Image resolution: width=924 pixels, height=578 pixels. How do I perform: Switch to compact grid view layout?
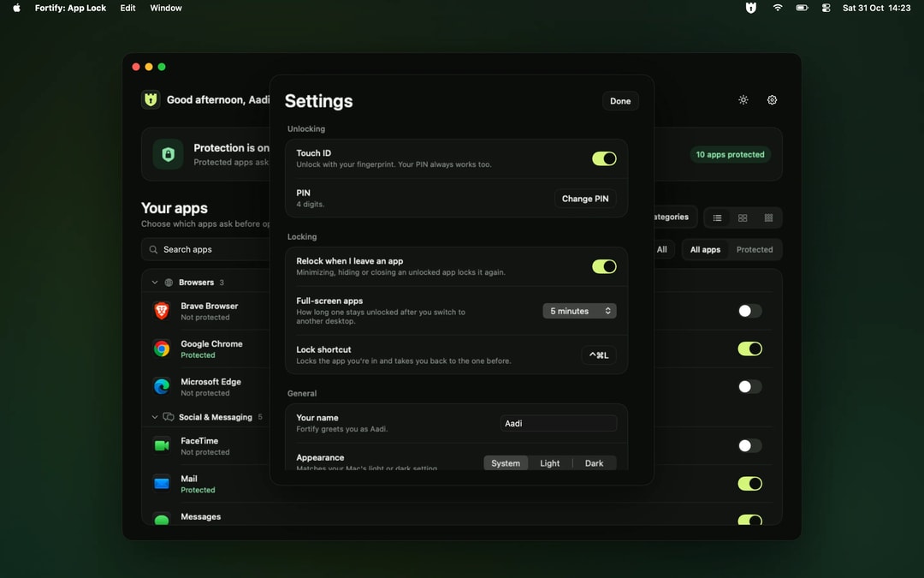(768, 217)
